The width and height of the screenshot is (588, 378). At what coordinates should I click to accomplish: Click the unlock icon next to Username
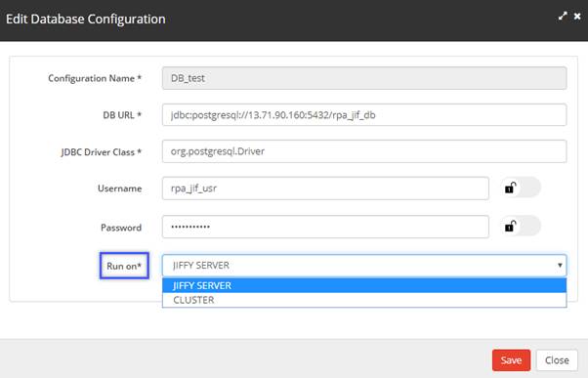511,188
